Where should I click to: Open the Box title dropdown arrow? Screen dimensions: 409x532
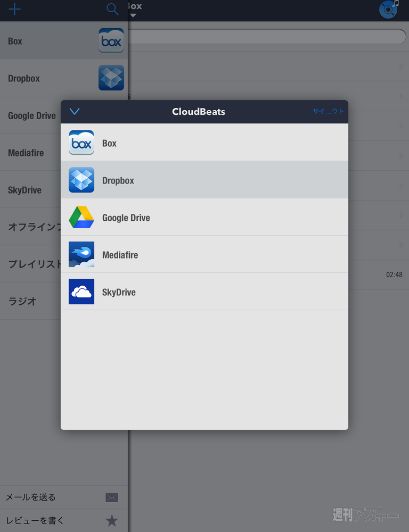pos(133,15)
